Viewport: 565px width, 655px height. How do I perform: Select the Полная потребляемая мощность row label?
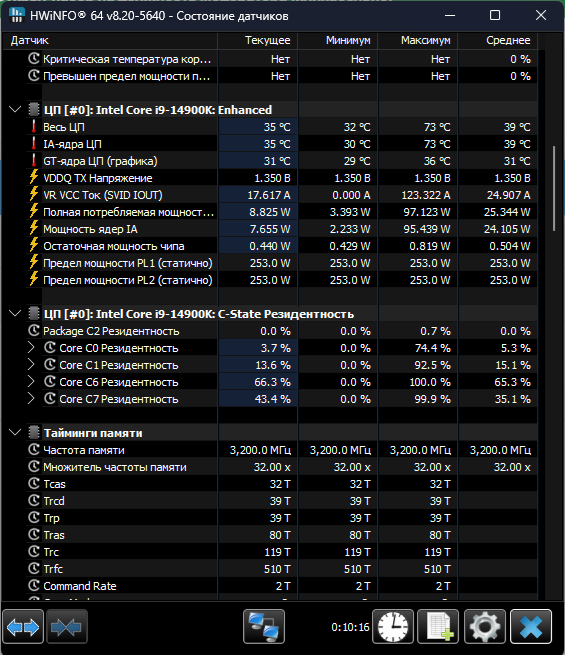(129, 212)
